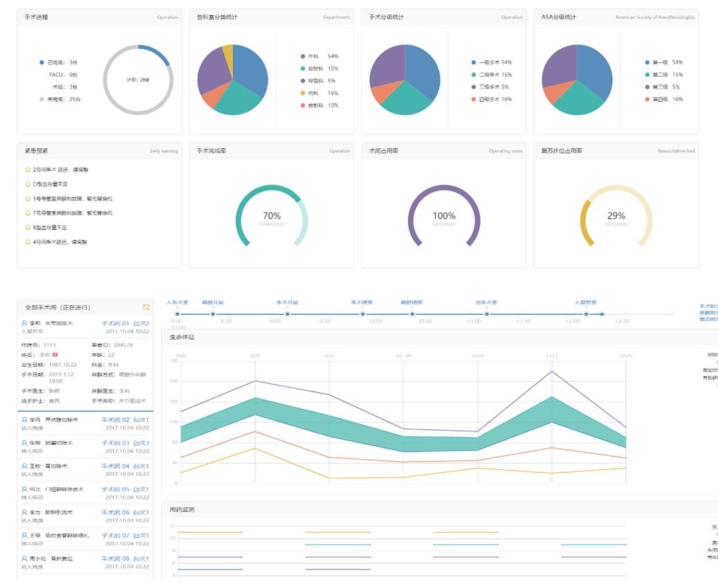
Task: Click the 手术开始 marker on the timeline
Action: click(288, 314)
